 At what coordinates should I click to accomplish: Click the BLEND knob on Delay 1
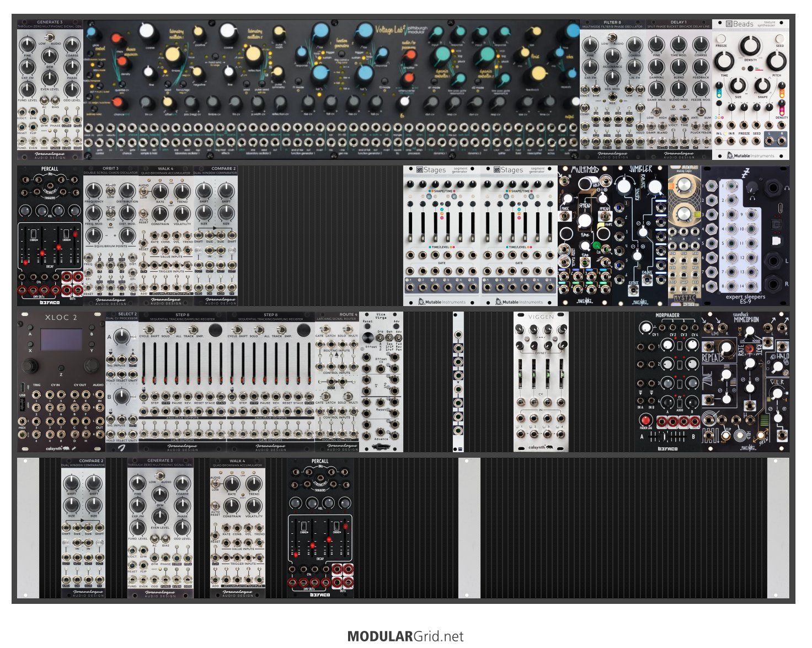coord(679,66)
